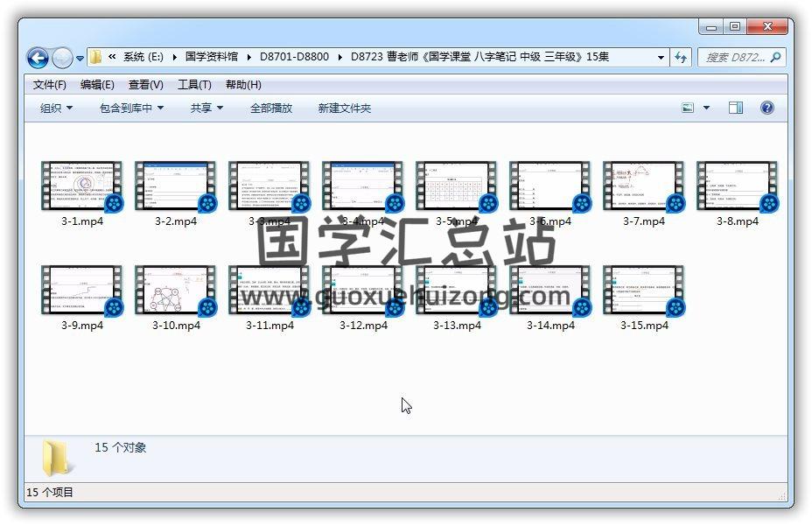
Task: Select the 3-7.mp4 video file
Action: point(644,194)
